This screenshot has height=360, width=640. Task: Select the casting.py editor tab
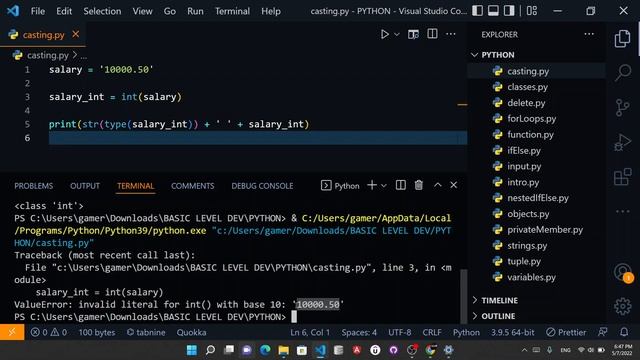[x=43, y=35]
